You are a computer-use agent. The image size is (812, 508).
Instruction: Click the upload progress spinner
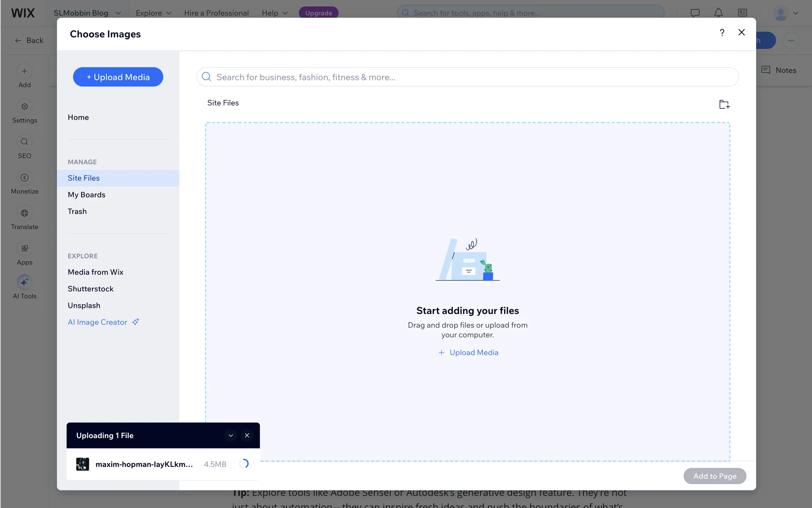244,464
